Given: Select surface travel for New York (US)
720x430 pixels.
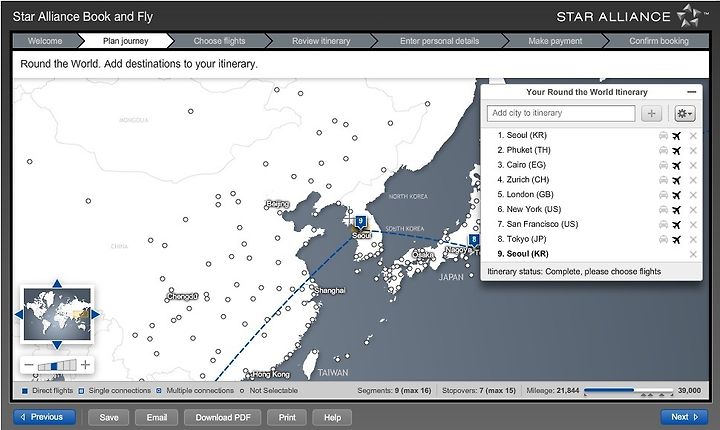Looking at the screenshot, I should click(x=663, y=209).
